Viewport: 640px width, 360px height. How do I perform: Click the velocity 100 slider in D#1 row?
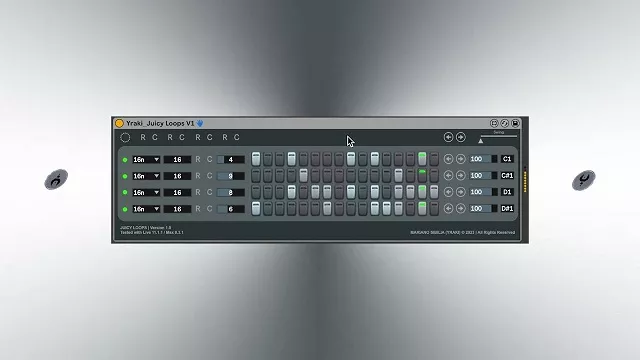[483, 209]
